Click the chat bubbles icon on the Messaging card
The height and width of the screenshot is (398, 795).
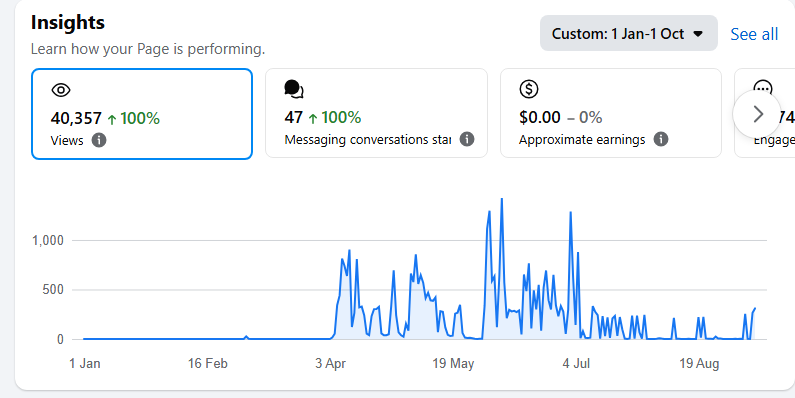pos(294,89)
